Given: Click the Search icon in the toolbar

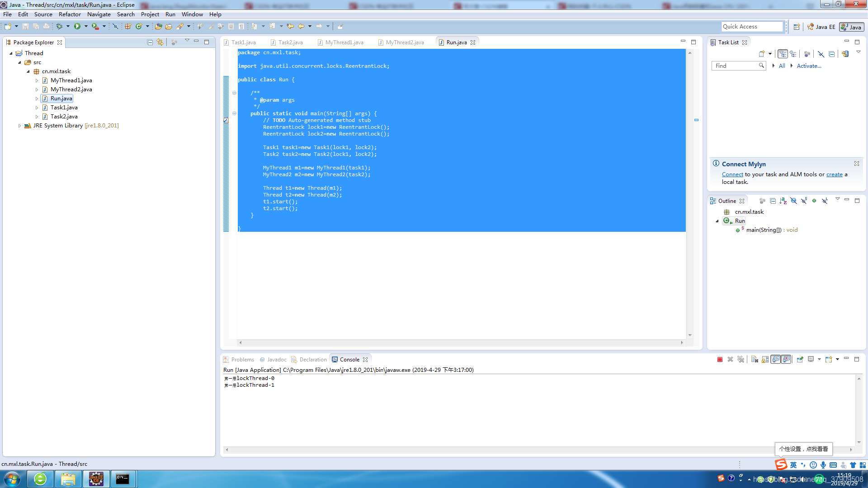Looking at the screenshot, I should (x=180, y=27).
